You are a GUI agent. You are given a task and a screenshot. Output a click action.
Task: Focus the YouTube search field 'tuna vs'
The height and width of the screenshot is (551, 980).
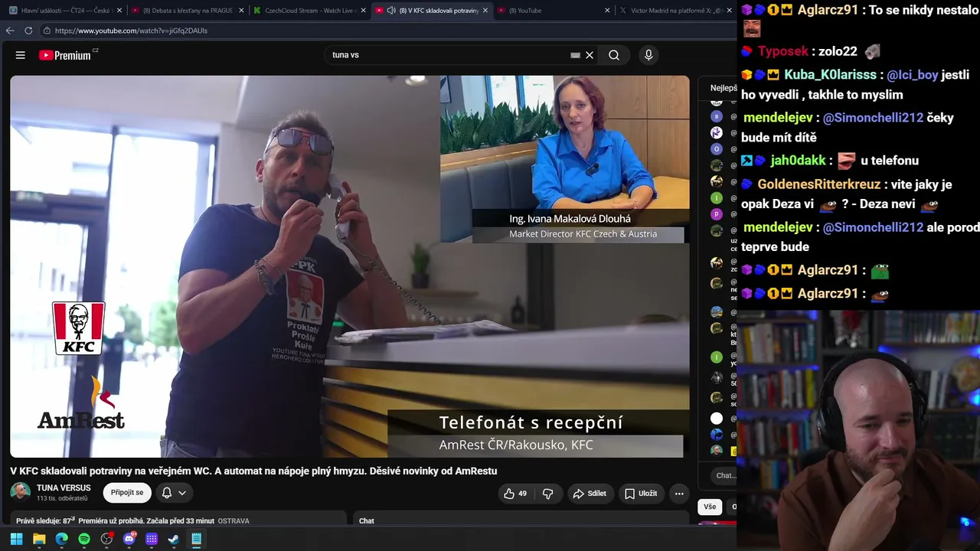click(x=449, y=55)
